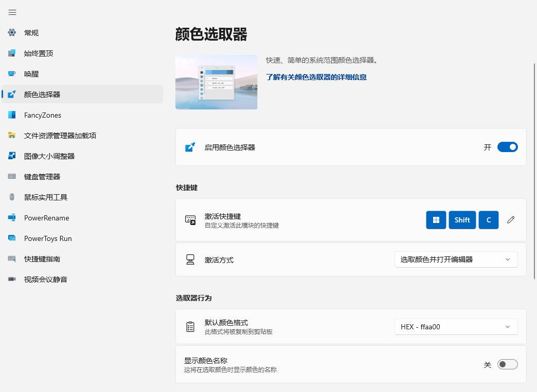537x392 pixels.
Task: Open 快捷键指南 settings
Action: [x=82, y=258]
